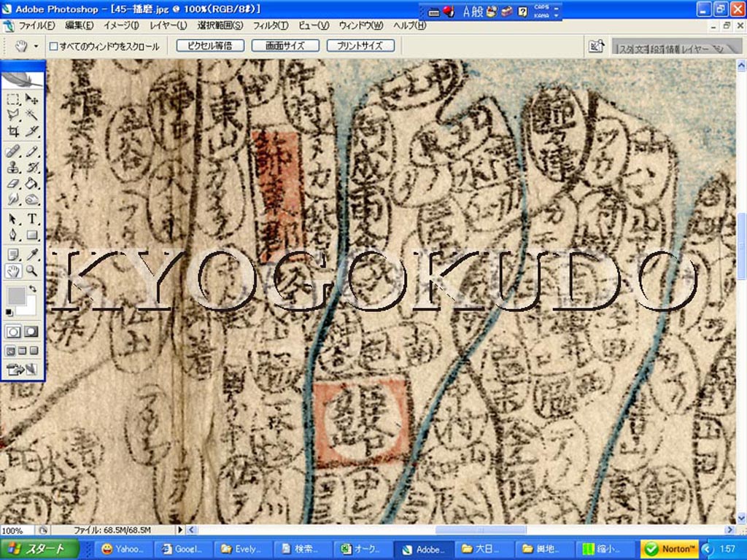Click vertical scrollbar up arrow
The image size is (747, 560).
coord(741,65)
